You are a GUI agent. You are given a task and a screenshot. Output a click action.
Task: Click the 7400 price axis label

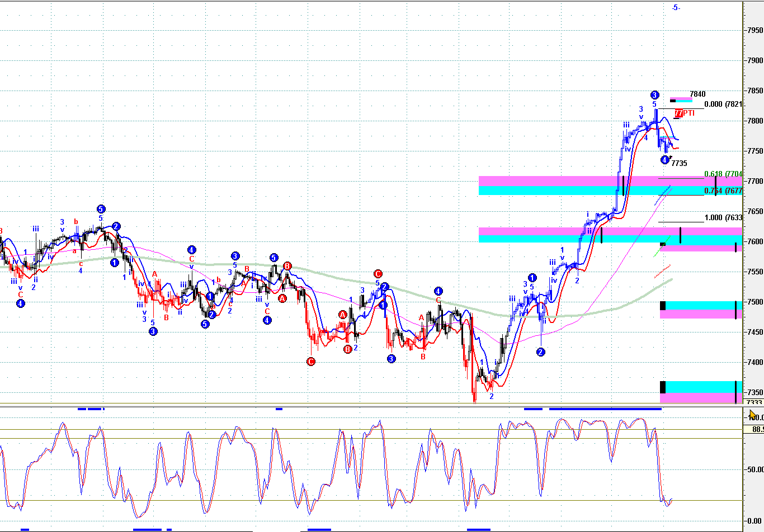tap(755, 362)
